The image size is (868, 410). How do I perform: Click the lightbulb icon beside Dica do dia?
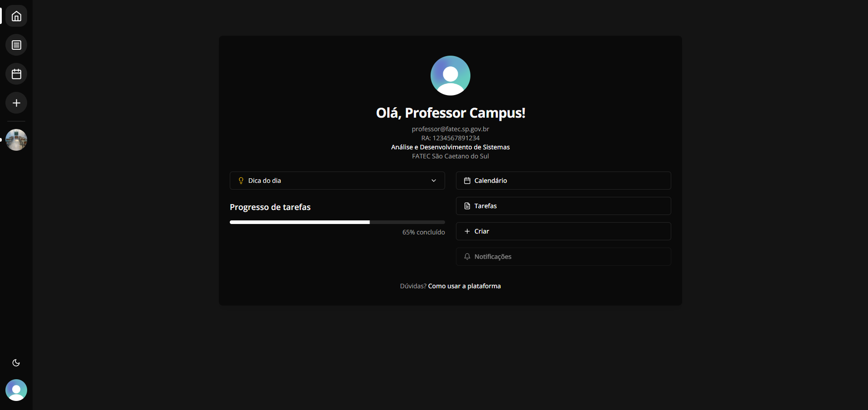(x=241, y=181)
